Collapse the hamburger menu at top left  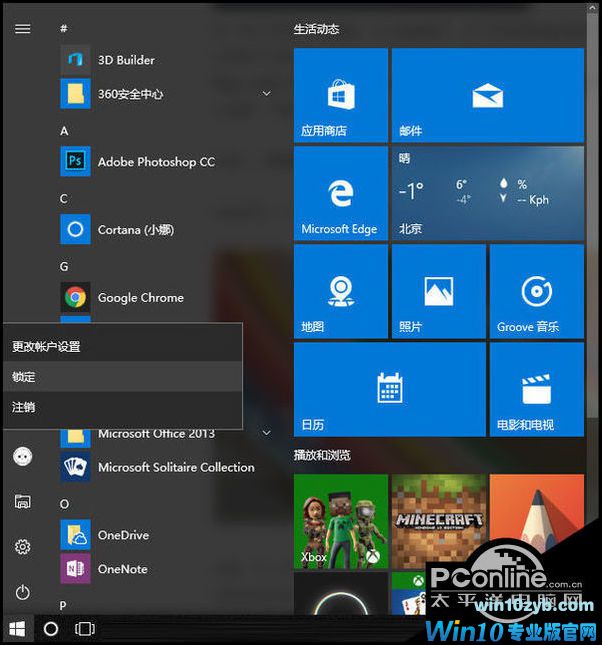(22, 29)
